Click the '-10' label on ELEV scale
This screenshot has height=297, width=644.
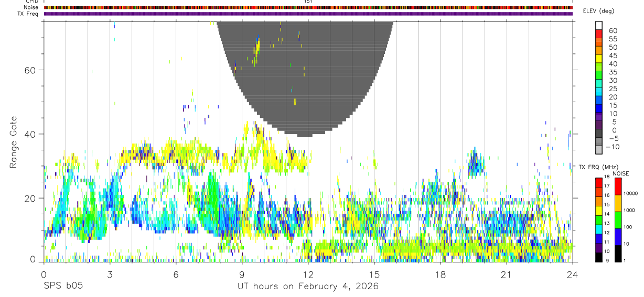point(613,147)
